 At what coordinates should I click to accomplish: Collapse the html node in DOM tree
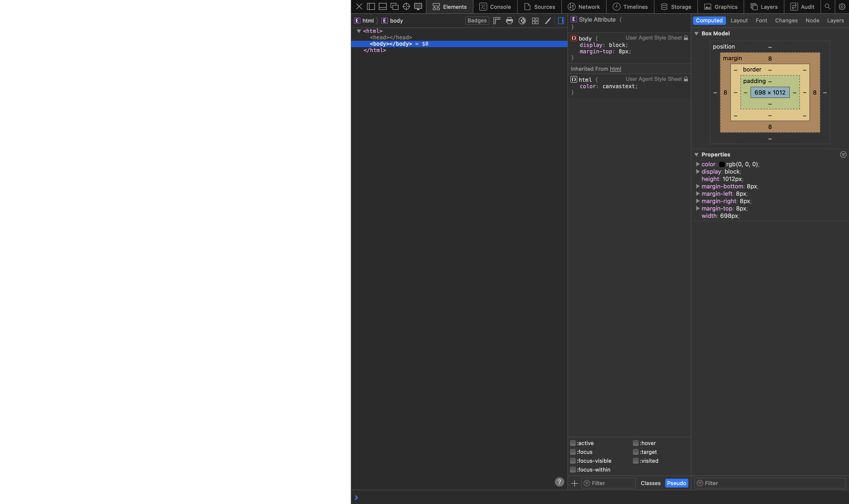[x=359, y=31]
